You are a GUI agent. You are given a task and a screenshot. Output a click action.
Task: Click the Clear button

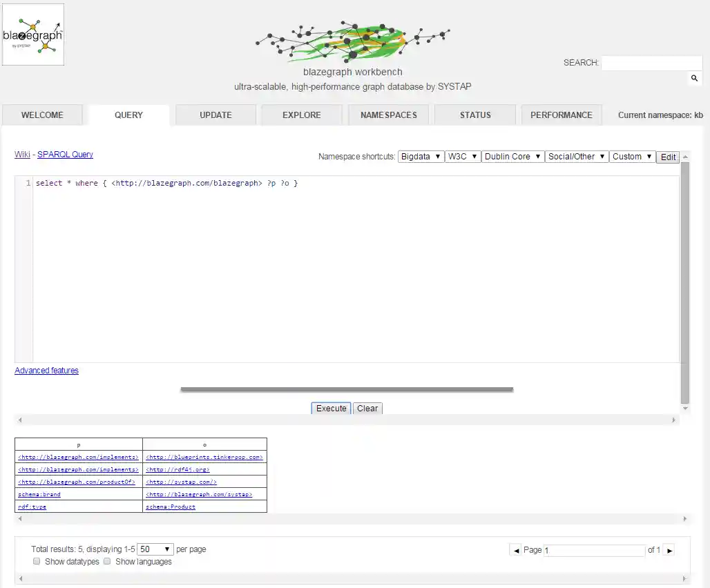click(367, 409)
